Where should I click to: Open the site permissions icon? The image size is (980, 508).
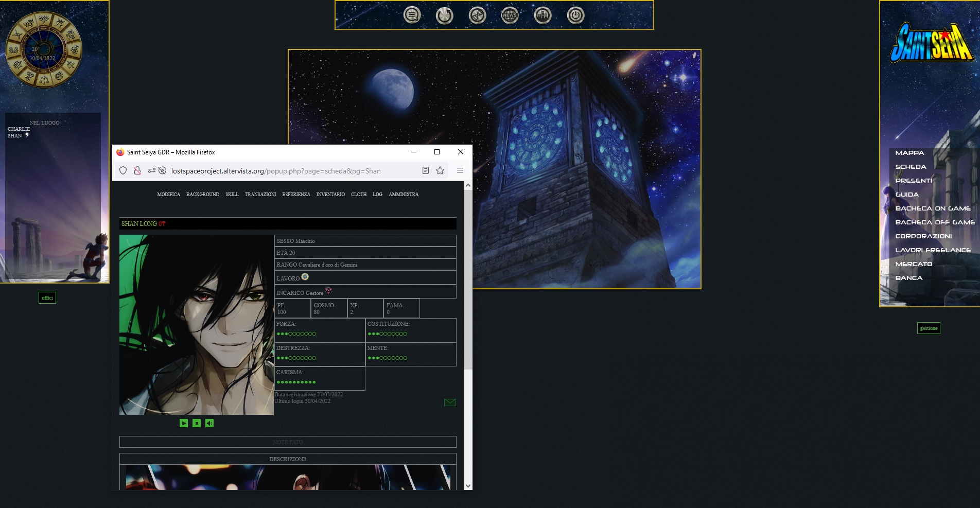151,171
